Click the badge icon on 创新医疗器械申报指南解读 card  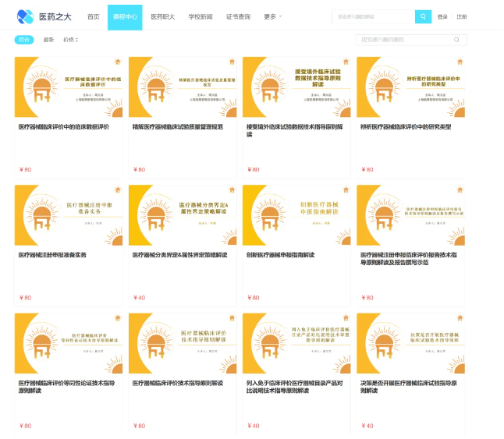[346, 190]
